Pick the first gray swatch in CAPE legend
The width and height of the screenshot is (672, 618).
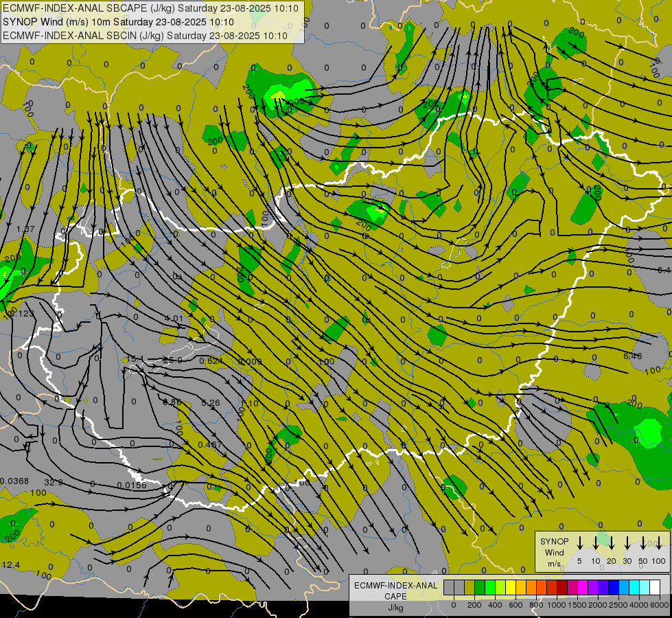[x=449, y=587]
